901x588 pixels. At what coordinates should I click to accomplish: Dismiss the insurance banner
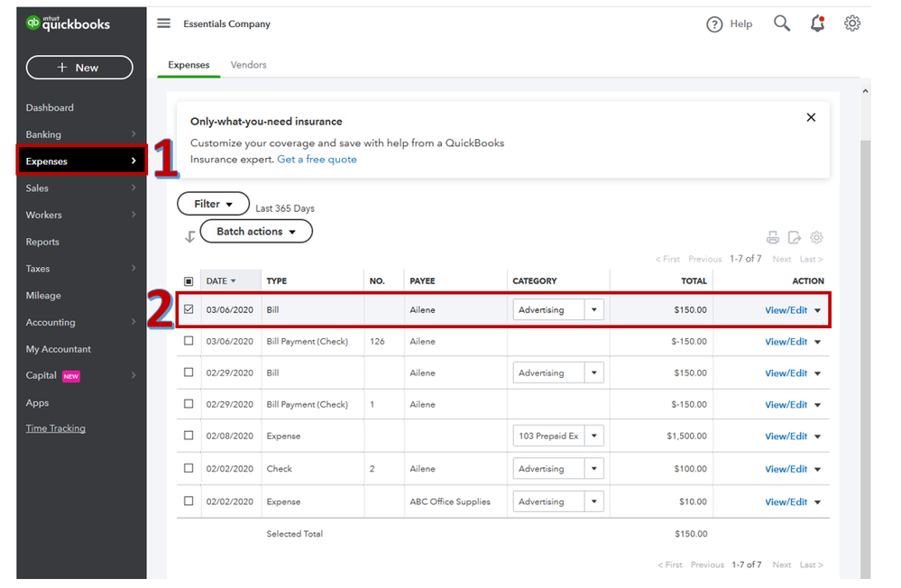[811, 117]
